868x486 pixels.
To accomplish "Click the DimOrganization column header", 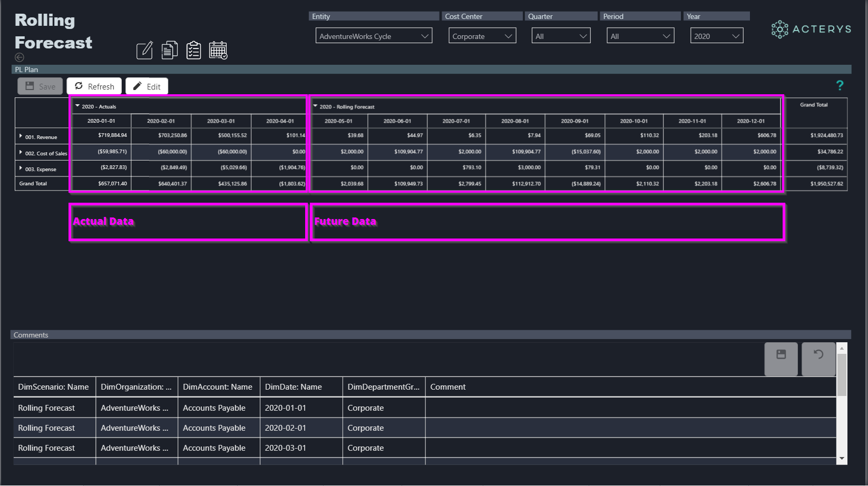I will (136, 387).
